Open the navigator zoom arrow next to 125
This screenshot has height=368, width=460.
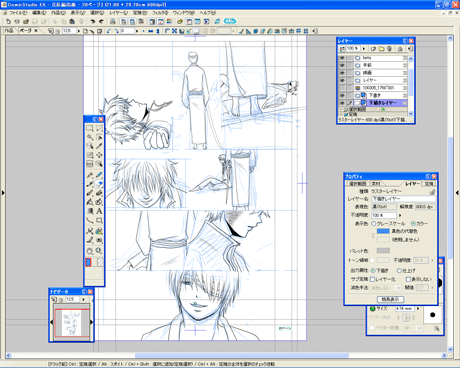83,299
